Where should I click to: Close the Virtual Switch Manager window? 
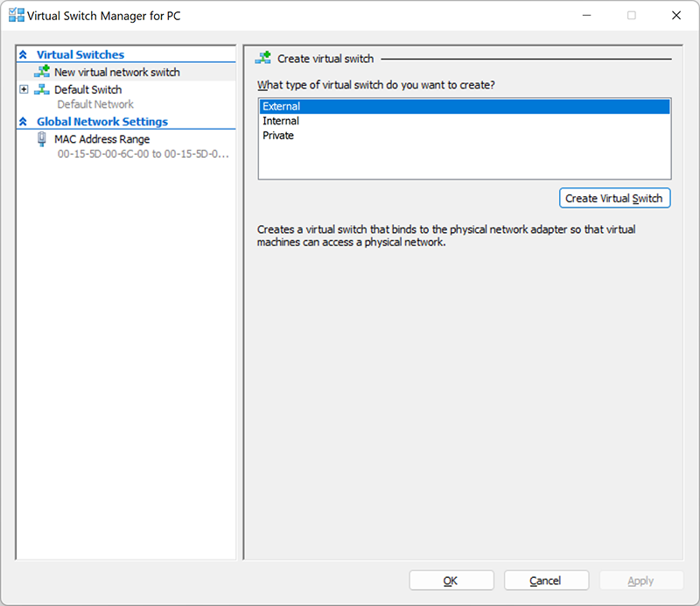675,16
